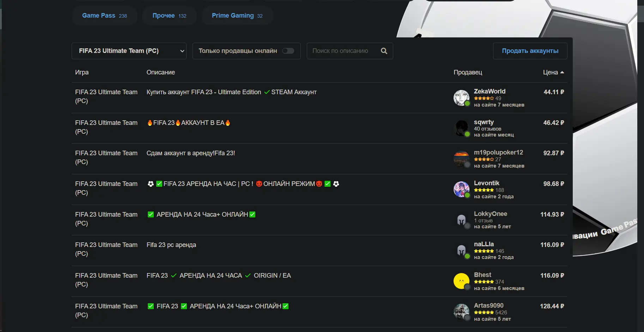Click sqwrty's 40 отзывов text

pyautogui.click(x=487, y=129)
